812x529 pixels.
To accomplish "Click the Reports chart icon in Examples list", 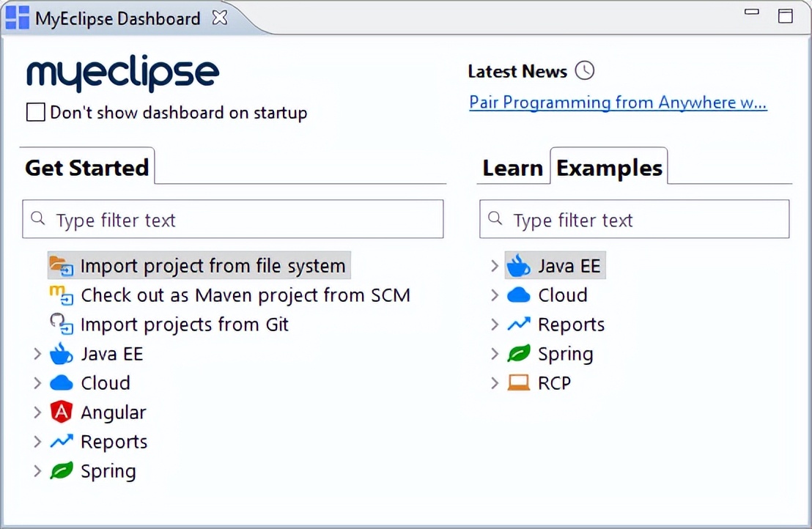I will (519, 325).
